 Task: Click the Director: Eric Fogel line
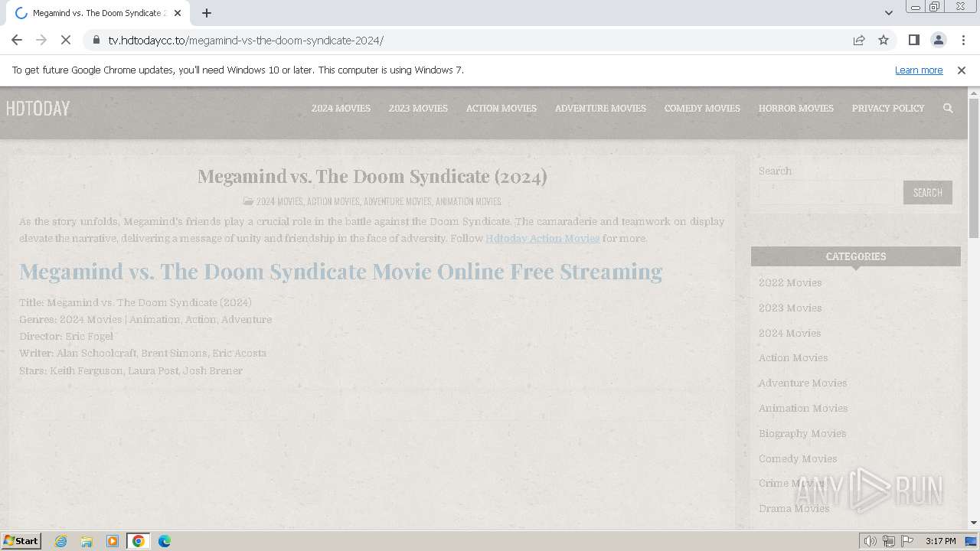[x=66, y=336]
